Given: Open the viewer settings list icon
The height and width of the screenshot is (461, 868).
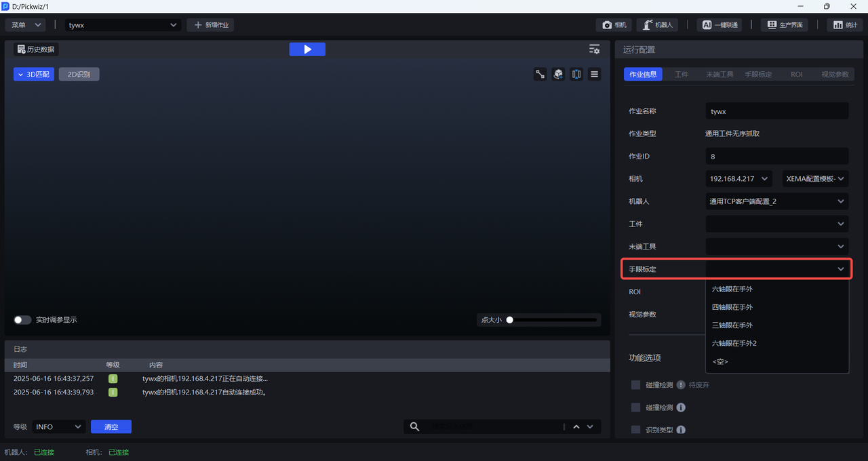Looking at the screenshot, I should coord(594,49).
